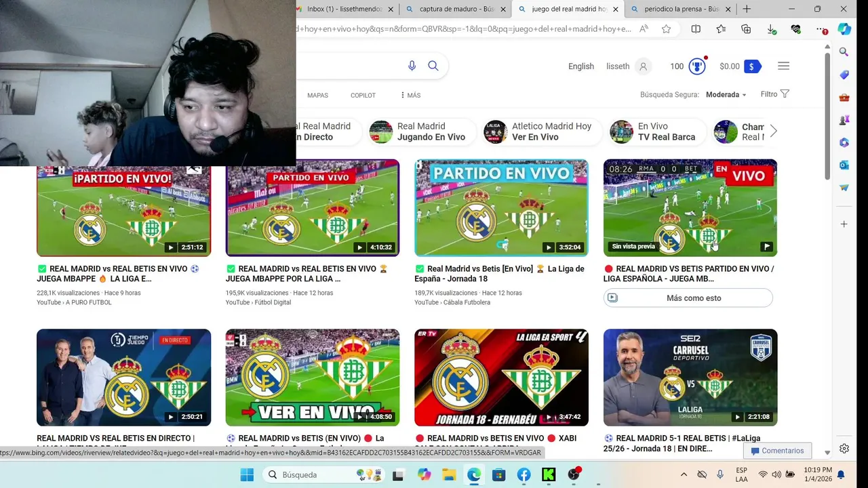Open browser essentials heart icon

(796, 29)
